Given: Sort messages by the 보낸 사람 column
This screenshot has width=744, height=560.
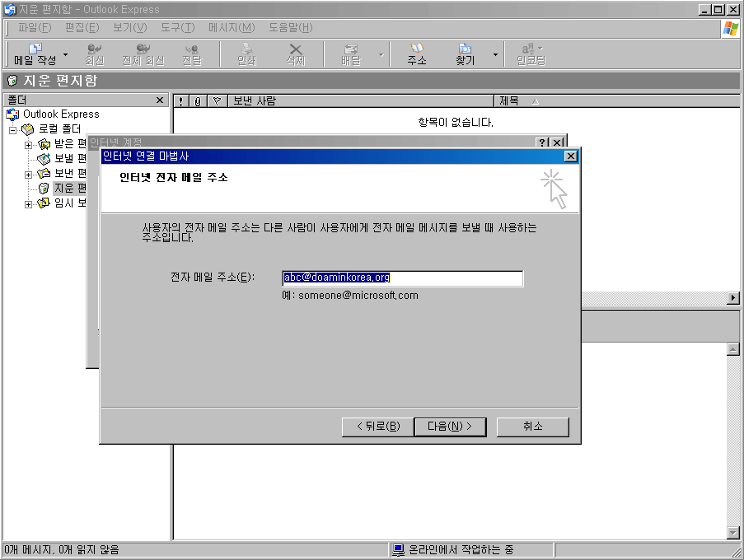Looking at the screenshot, I should point(361,101).
